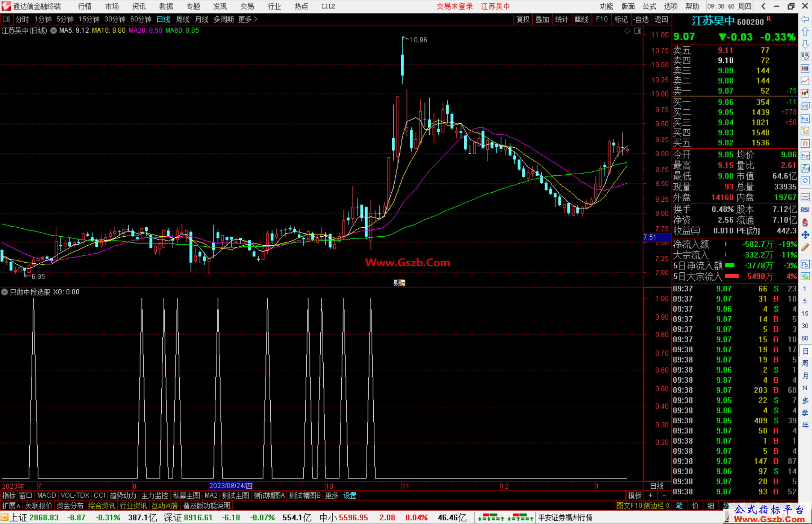Image resolution: width=812 pixels, height=524 pixels.
Task: Click the plus zoom button beside 模板
Action: tap(650, 495)
